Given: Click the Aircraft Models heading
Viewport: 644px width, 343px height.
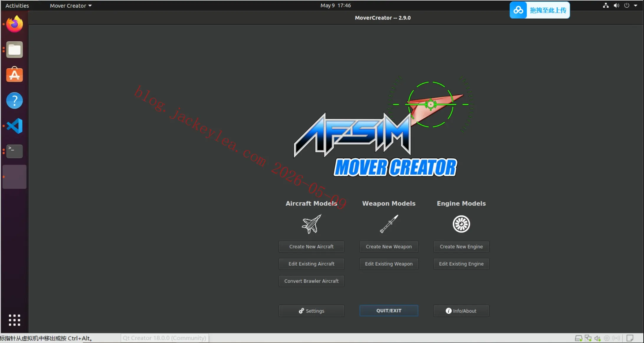Looking at the screenshot, I should click(x=311, y=203).
